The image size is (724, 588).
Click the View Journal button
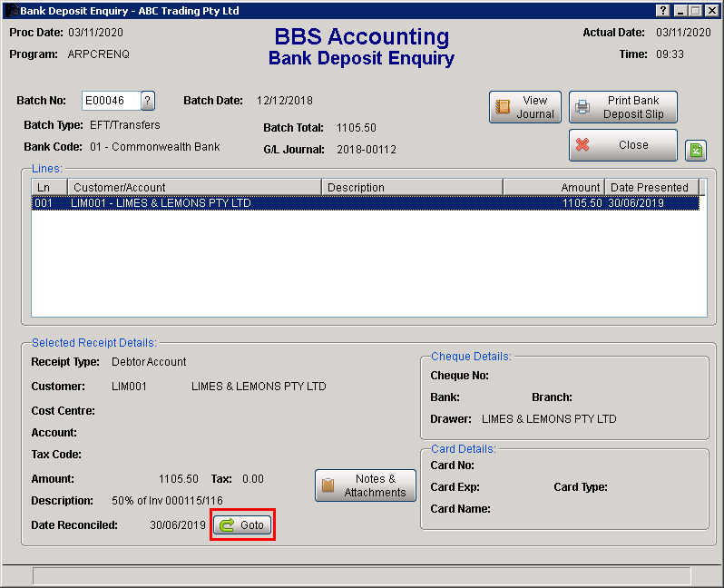[525, 107]
